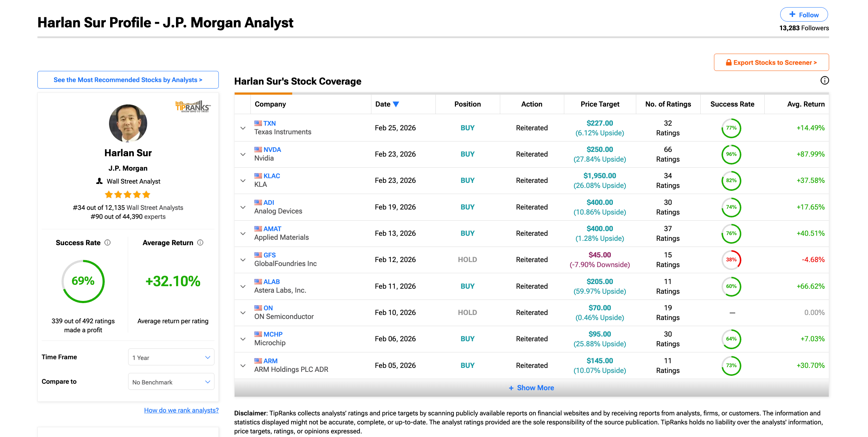Open the Compare to No Benchmark dropdown
Screen dimensions: 868x437
pyautogui.click(x=171, y=382)
